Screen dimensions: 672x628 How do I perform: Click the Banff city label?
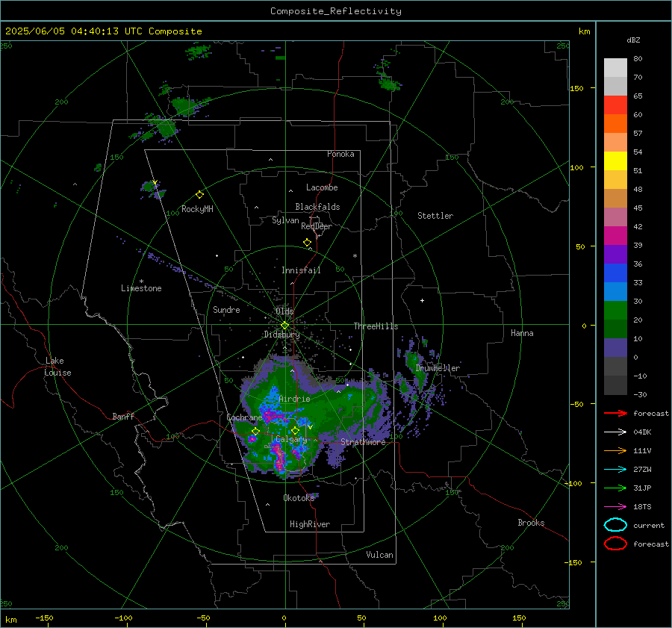(123, 416)
